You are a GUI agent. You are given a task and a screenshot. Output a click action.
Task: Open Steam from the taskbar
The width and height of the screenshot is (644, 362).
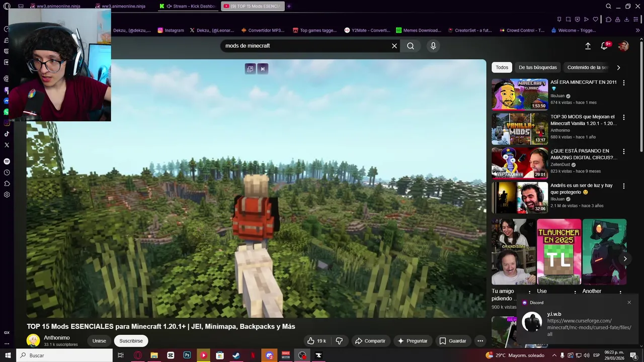click(x=236, y=355)
